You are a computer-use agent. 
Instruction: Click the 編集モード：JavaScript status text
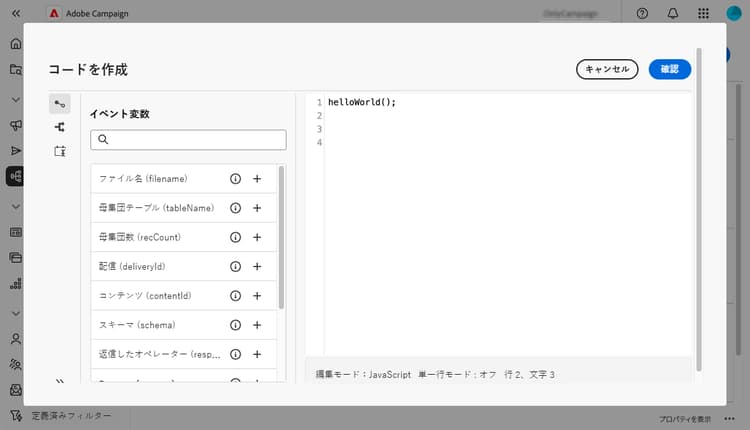coord(363,375)
